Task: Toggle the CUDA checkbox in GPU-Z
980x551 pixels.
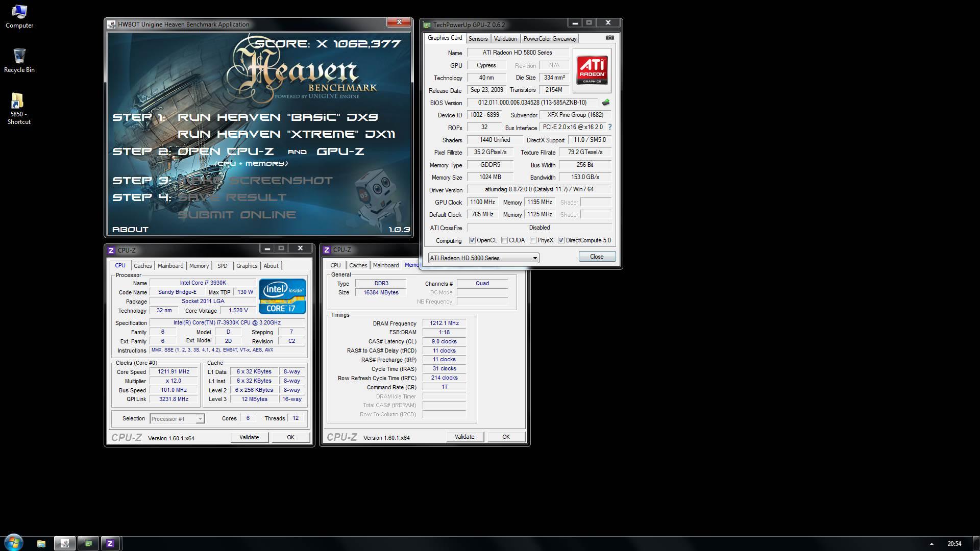Action: [x=504, y=240]
